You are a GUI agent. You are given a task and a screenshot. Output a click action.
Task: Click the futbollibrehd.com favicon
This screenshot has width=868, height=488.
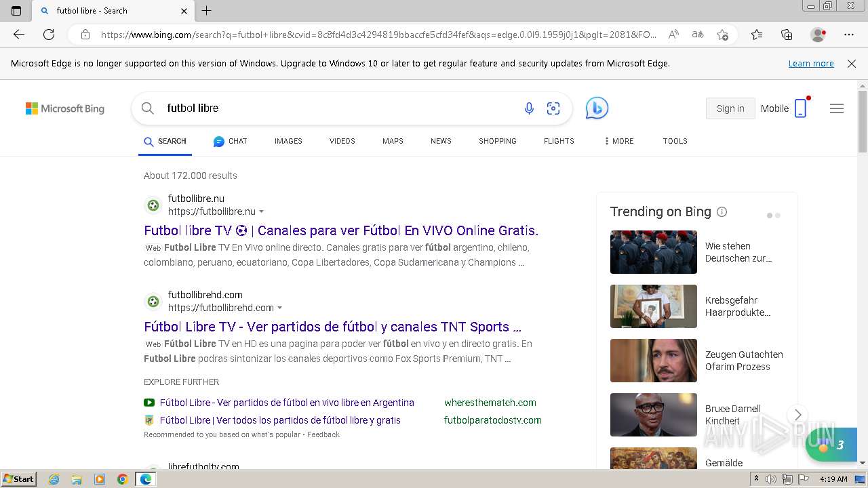coord(153,302)
